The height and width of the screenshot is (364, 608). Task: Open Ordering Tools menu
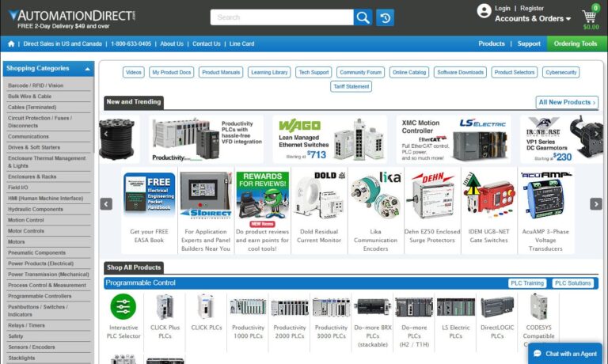pyautogui.click(x=576, y=44)
